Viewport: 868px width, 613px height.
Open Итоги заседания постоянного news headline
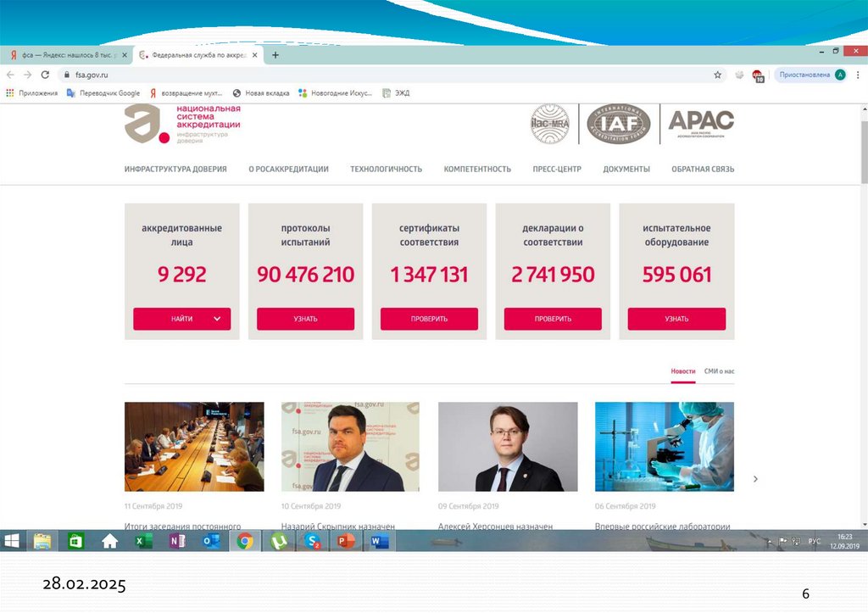(183, 526)
